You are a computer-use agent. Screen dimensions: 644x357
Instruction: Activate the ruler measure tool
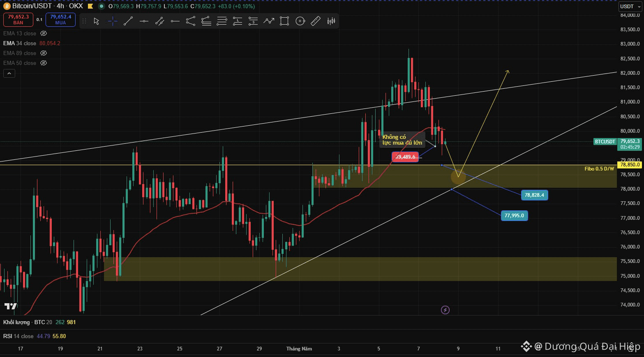click(316, 21)
